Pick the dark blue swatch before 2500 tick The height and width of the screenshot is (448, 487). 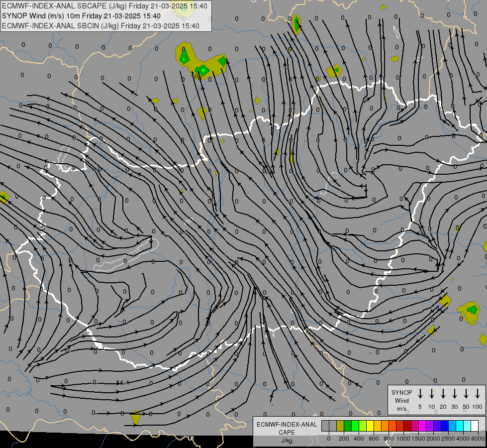[444, 426]
